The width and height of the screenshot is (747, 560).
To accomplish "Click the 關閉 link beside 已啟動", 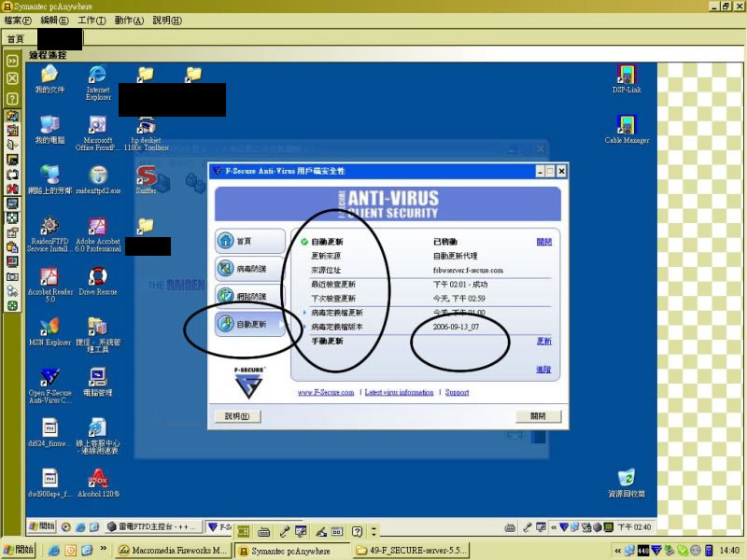I will (543, 242).
